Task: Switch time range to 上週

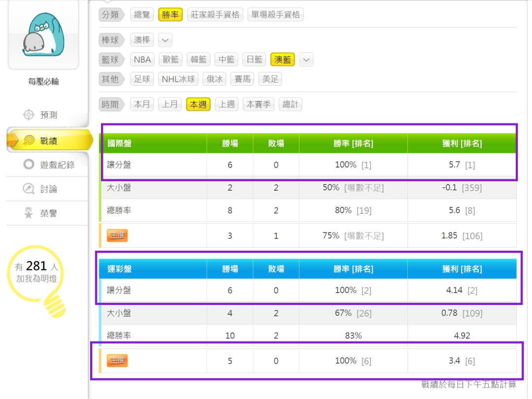Action: [227, 104]
